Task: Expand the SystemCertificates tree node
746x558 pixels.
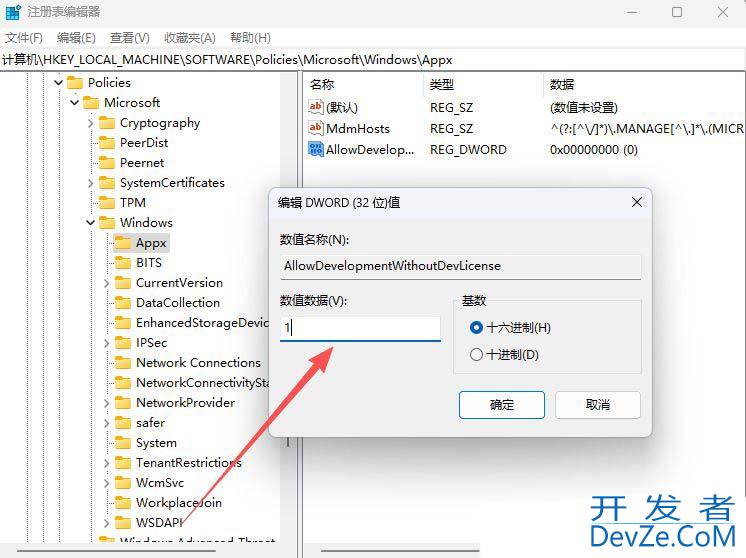Action: coord(90,183)
